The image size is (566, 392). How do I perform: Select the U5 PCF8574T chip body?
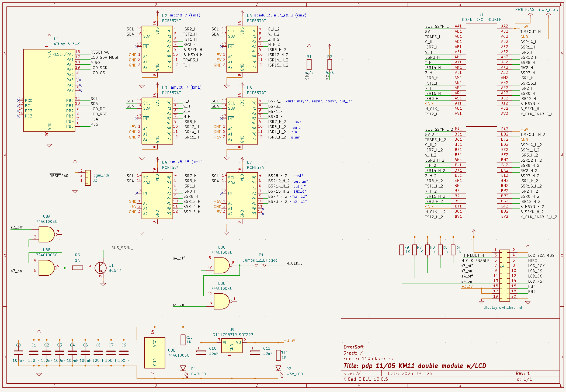[x=242, y=49]
